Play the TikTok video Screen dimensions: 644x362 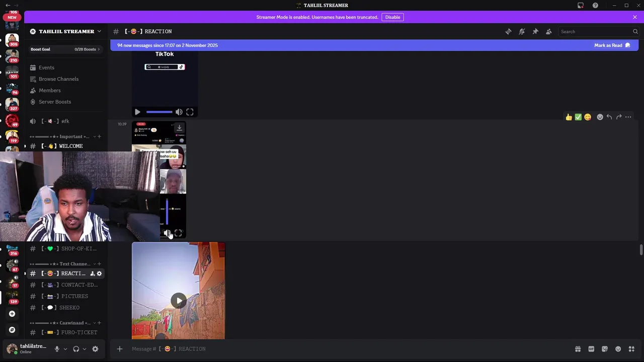click(x=137, y=112)
